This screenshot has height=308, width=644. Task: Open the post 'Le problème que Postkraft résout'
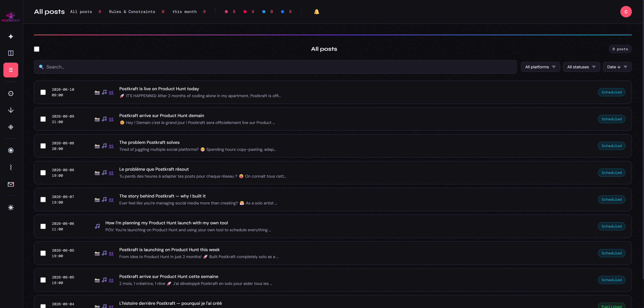click(x=154, y=169)
